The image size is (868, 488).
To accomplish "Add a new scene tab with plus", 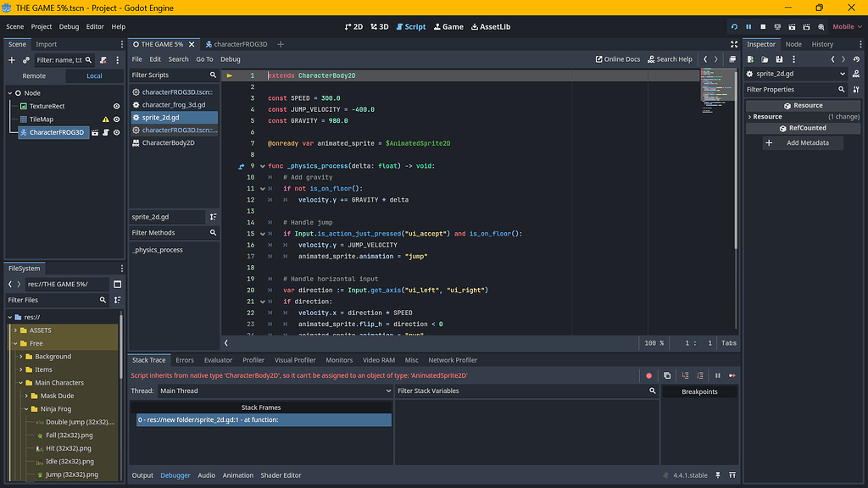I will (281, 44).
